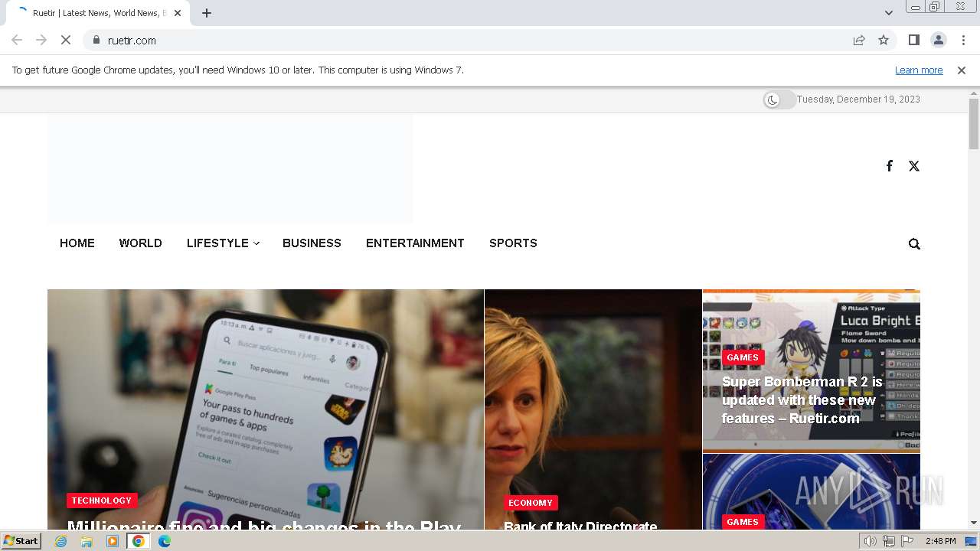Stop loading the page

[66, 40]
